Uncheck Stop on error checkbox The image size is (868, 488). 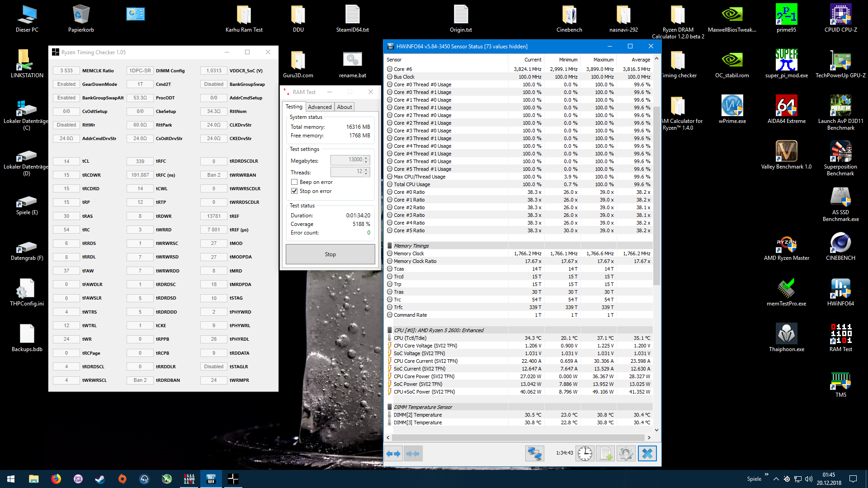point(294,191)
